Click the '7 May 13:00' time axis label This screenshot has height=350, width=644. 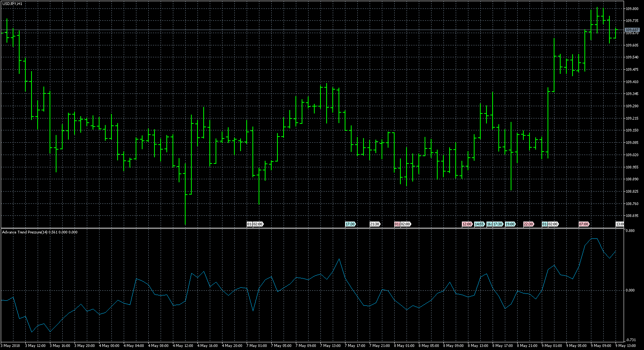(x=330, y=346)
